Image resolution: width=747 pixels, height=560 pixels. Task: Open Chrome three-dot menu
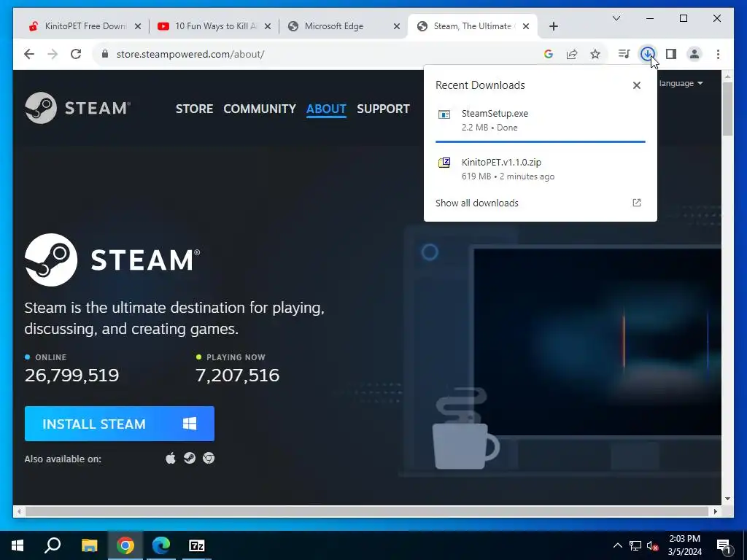click(x=718, y=54)
